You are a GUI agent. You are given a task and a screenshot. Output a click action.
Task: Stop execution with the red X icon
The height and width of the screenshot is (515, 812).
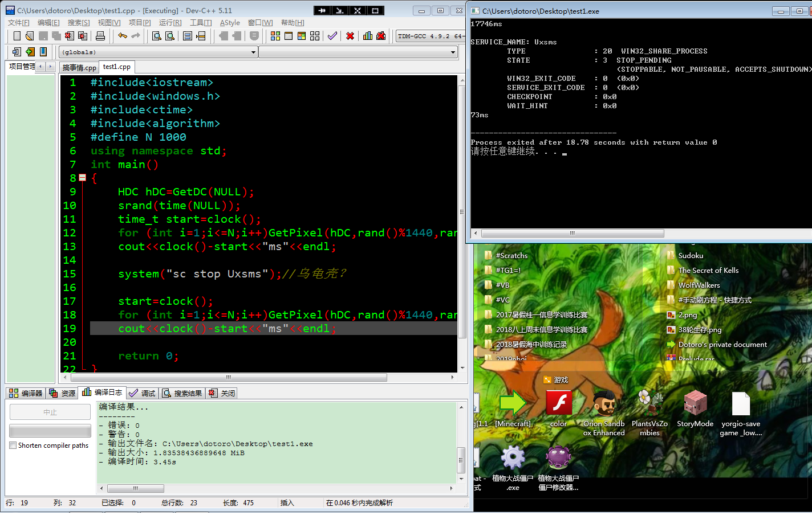[350, 36]
